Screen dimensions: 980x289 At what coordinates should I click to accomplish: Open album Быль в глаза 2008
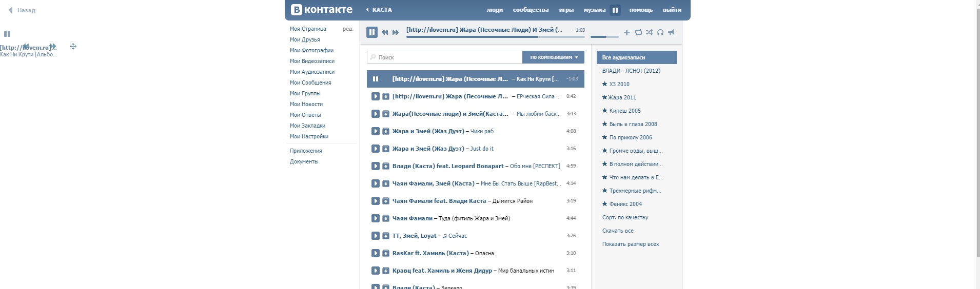tap(630, 124)
